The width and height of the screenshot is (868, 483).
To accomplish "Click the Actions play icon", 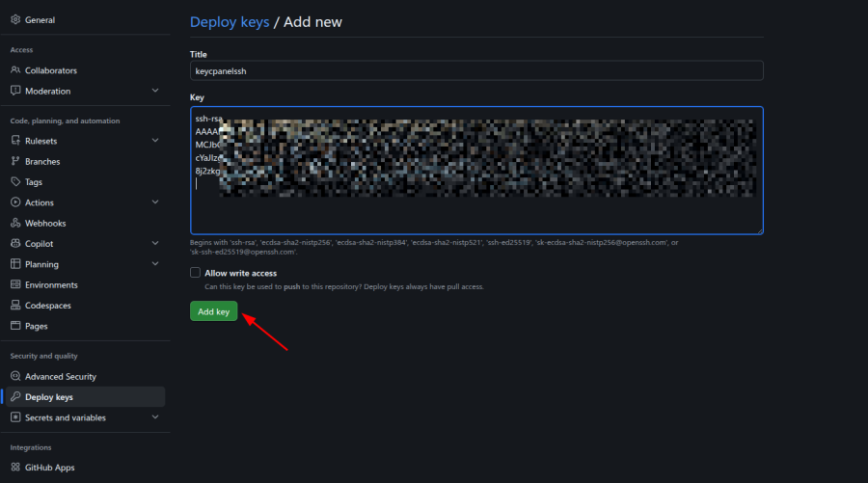I will pyautogui.click(x=15, y=202).
